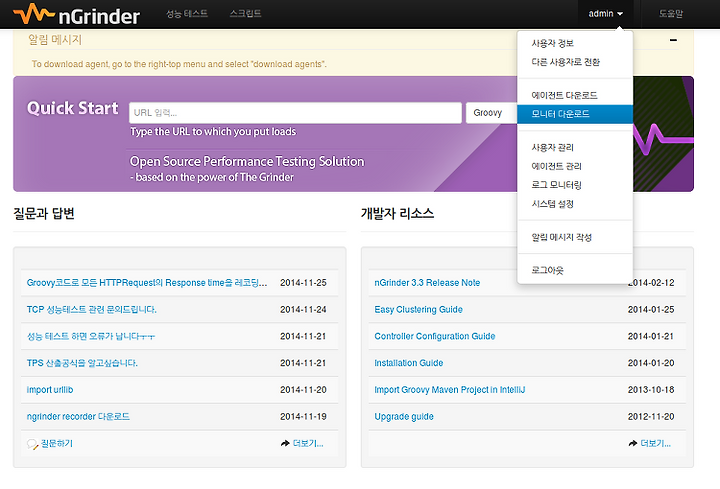Click the 개발자 리소스 heading

point(397,214)
